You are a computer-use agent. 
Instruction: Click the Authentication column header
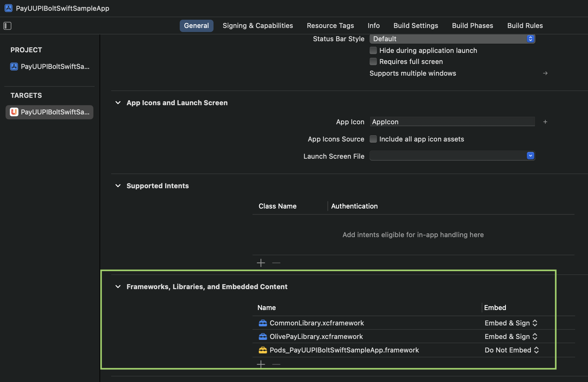354,206
